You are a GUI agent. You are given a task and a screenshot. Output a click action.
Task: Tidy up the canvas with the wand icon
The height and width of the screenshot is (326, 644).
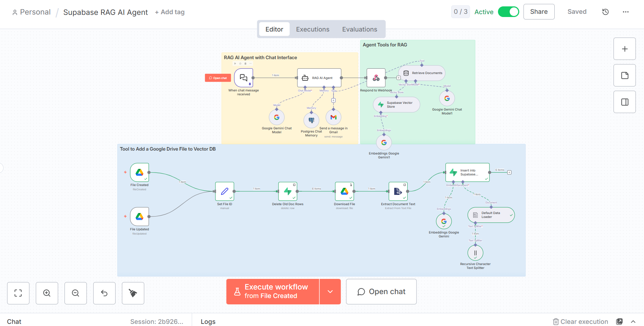click(133, 293)
